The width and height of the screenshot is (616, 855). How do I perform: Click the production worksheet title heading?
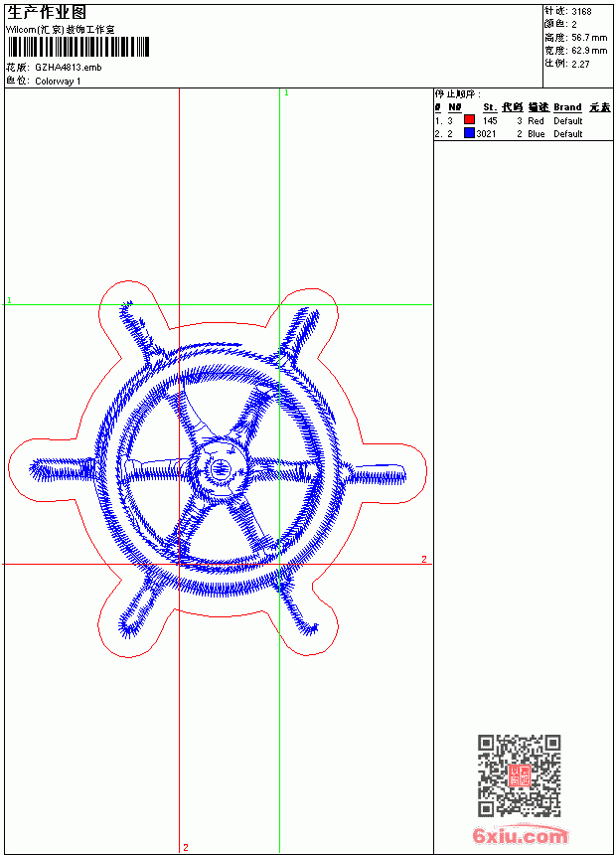click(47, 13)
